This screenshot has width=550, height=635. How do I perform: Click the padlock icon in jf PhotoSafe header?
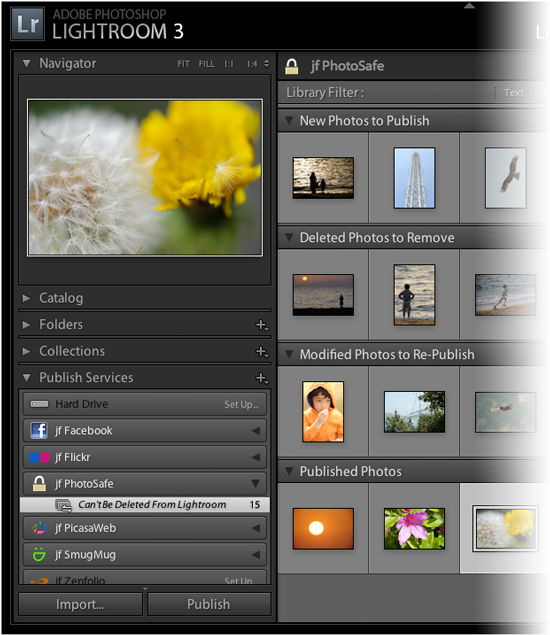[292, 66]
